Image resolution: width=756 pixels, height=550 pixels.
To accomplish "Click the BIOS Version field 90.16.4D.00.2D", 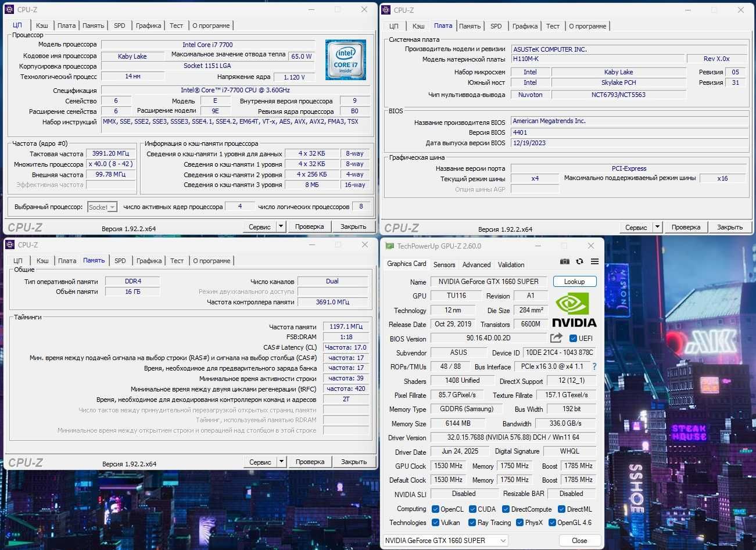I will pyautogui.click(x=489, y=338).
